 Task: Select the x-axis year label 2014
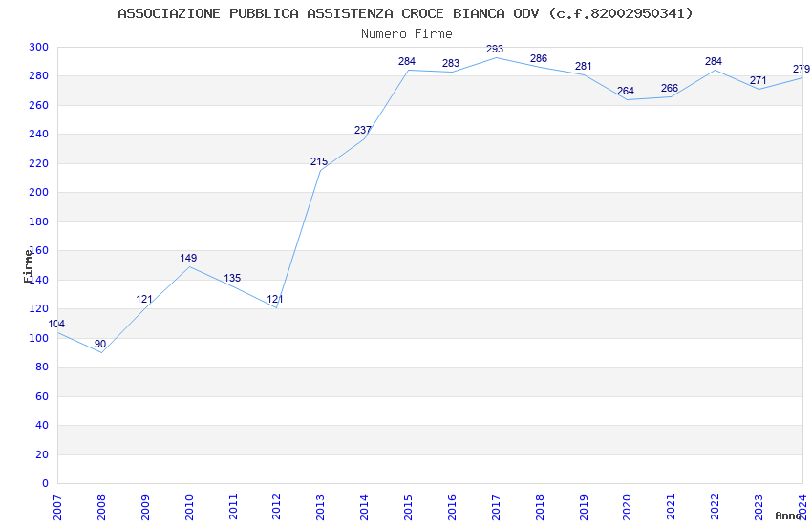point(364,508)
